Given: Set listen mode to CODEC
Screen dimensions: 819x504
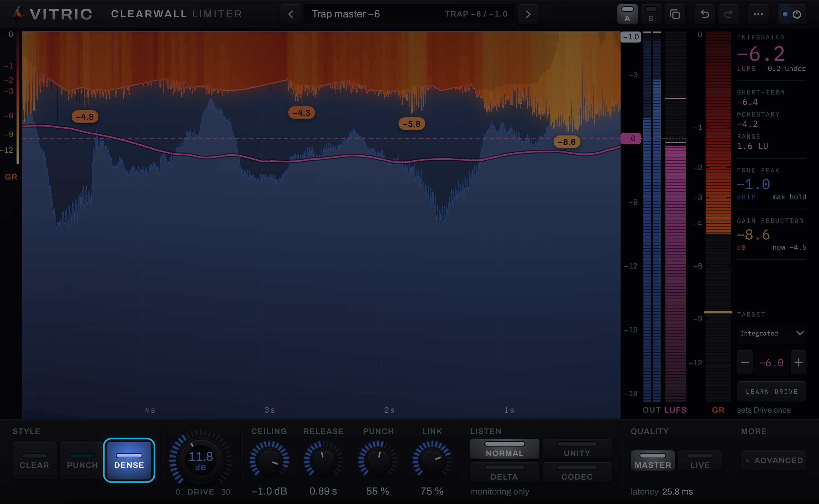Looking at the screenshot, I should click(577, 472).
